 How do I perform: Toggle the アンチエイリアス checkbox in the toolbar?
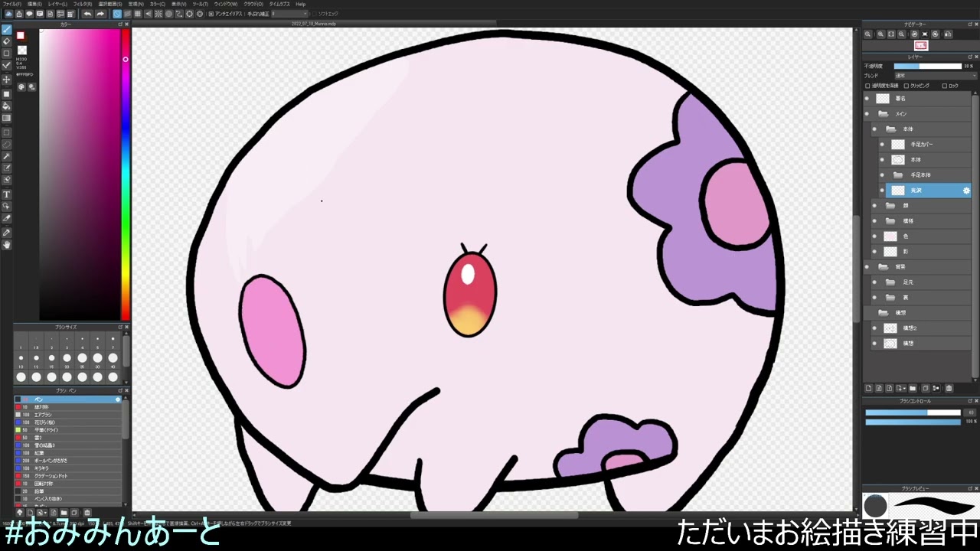(x=211, y=14)
